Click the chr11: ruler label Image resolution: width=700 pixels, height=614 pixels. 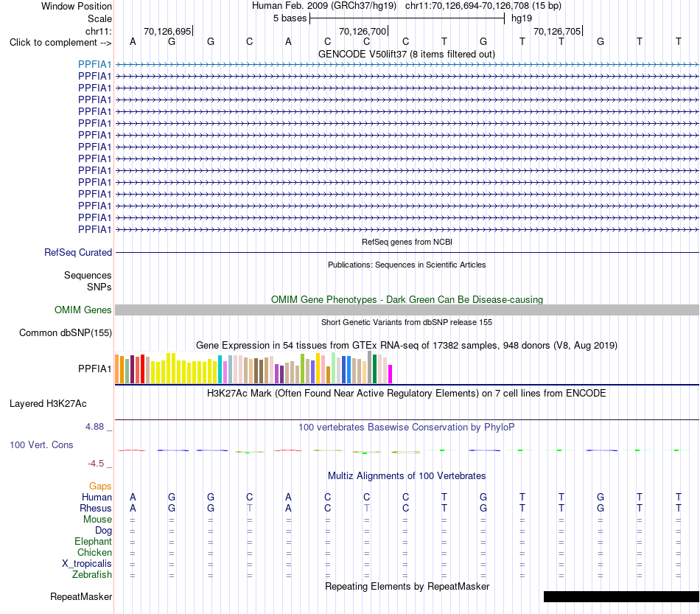pyautogui.click(x=98, y=31)
